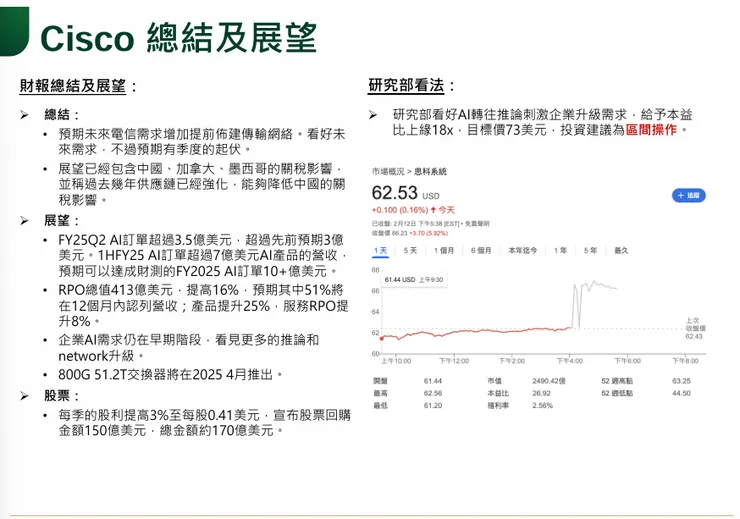Click the 殖利率 2.56% value
The image size is (740, 519).
(542, 405)
